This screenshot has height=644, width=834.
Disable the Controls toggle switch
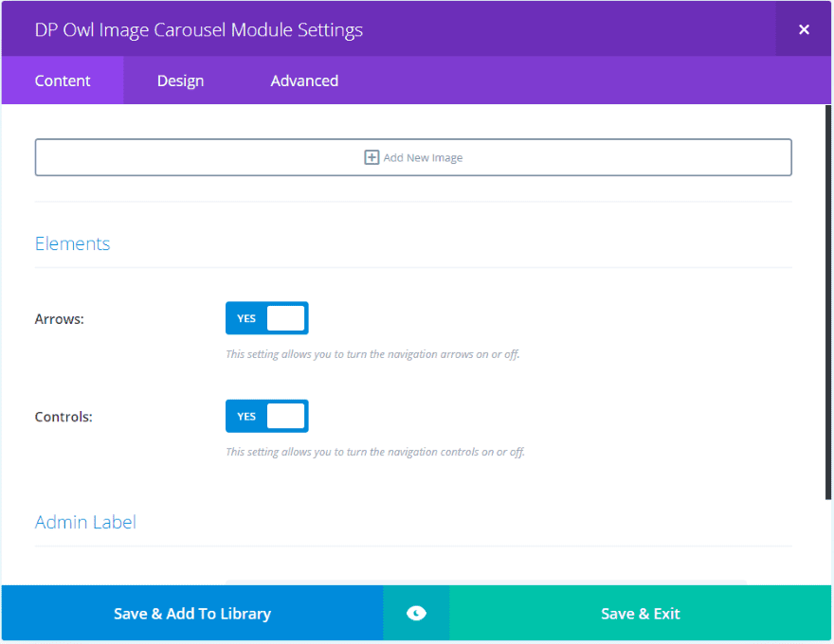coord(266,416)
